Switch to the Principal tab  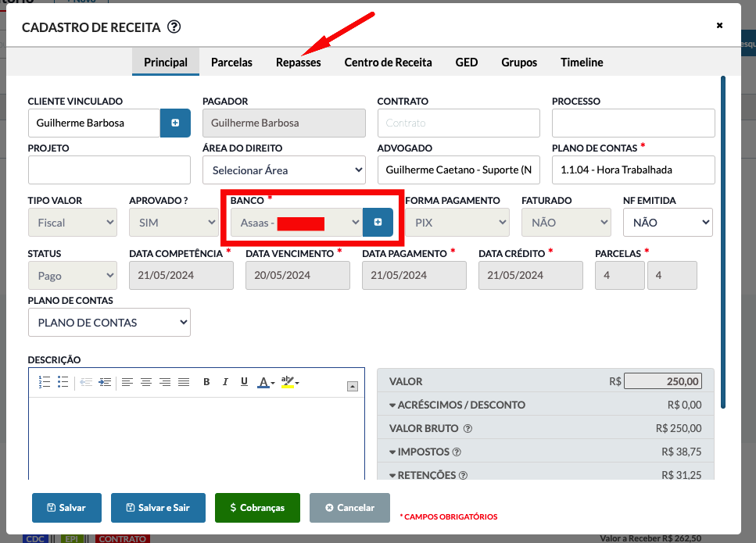(x=166, y=63)
